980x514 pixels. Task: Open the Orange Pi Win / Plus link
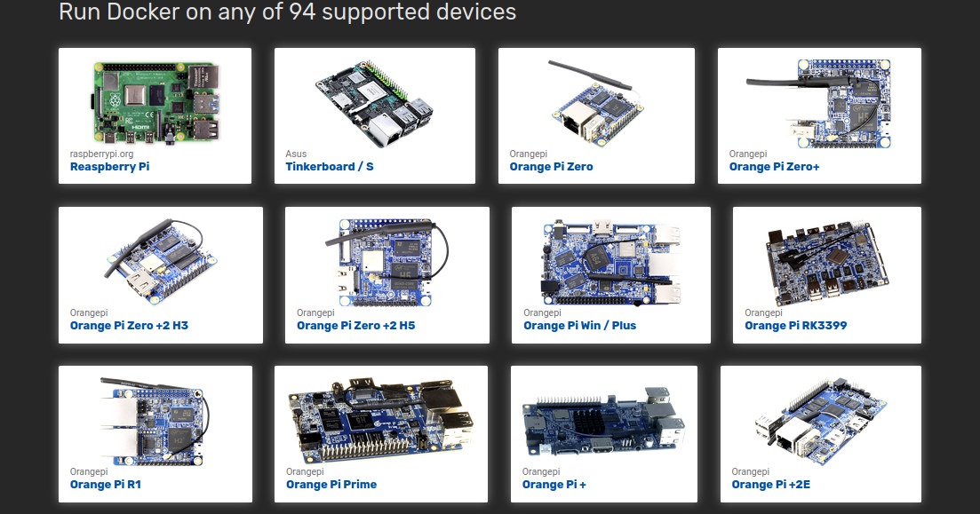580,326
